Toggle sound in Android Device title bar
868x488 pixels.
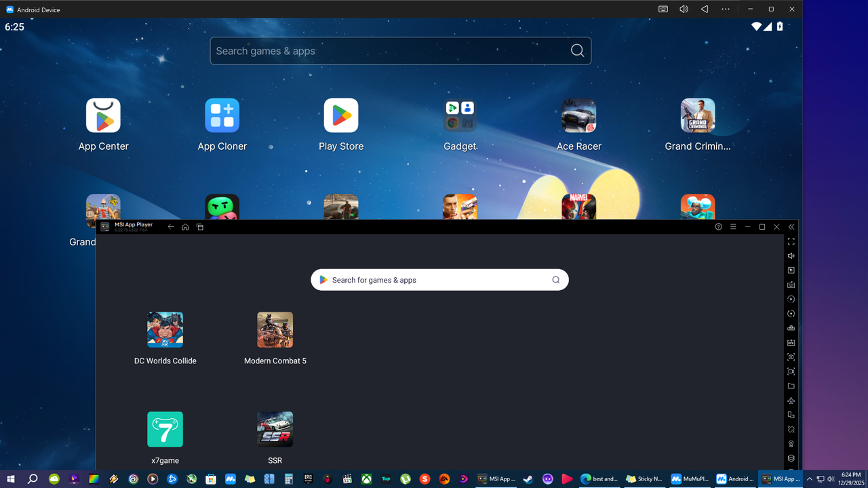tap(684, 9)
